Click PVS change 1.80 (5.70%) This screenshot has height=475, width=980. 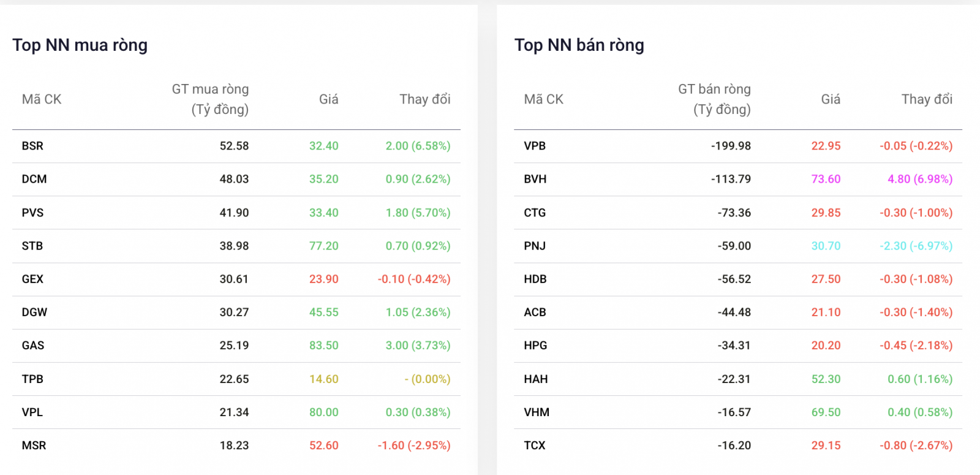[x=418, y=213]
